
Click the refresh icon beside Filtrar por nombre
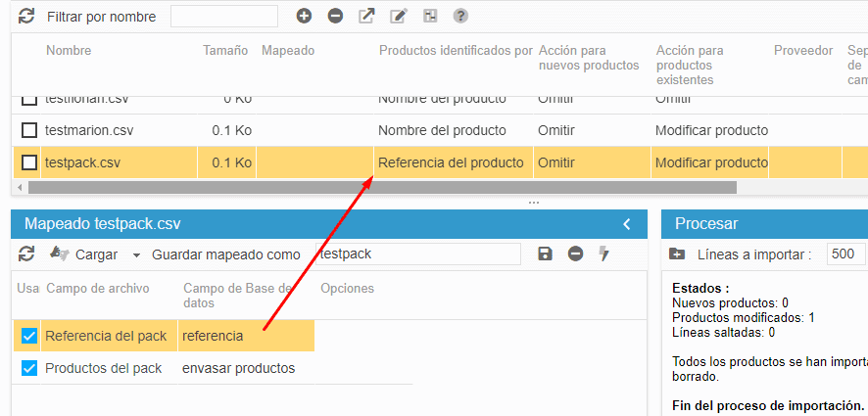(x=26, y=17)
